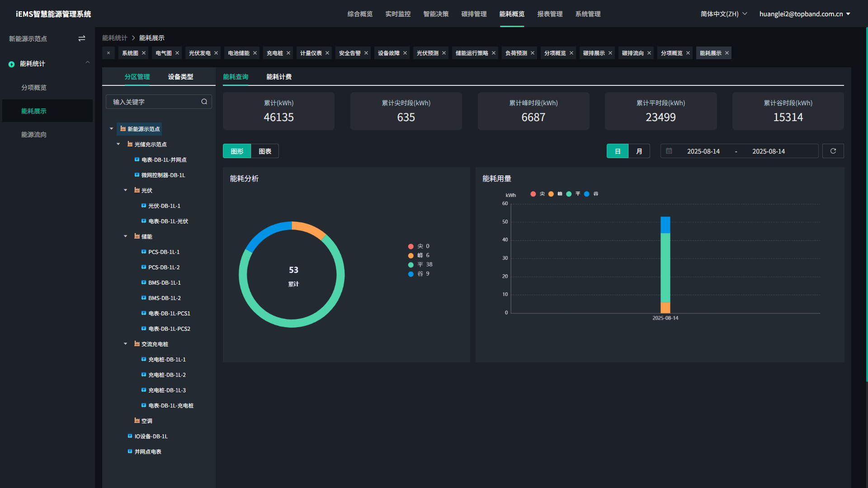Viewport: 868px width, 488px height.
Task: Open the 简体中文(ZH) language dropdown
Action: click(x=724, y=14)
